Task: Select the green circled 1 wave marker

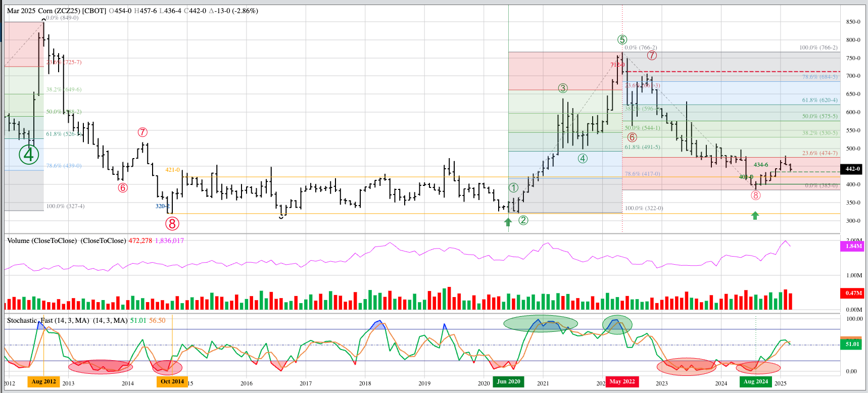Action: [x=513, y=188]
